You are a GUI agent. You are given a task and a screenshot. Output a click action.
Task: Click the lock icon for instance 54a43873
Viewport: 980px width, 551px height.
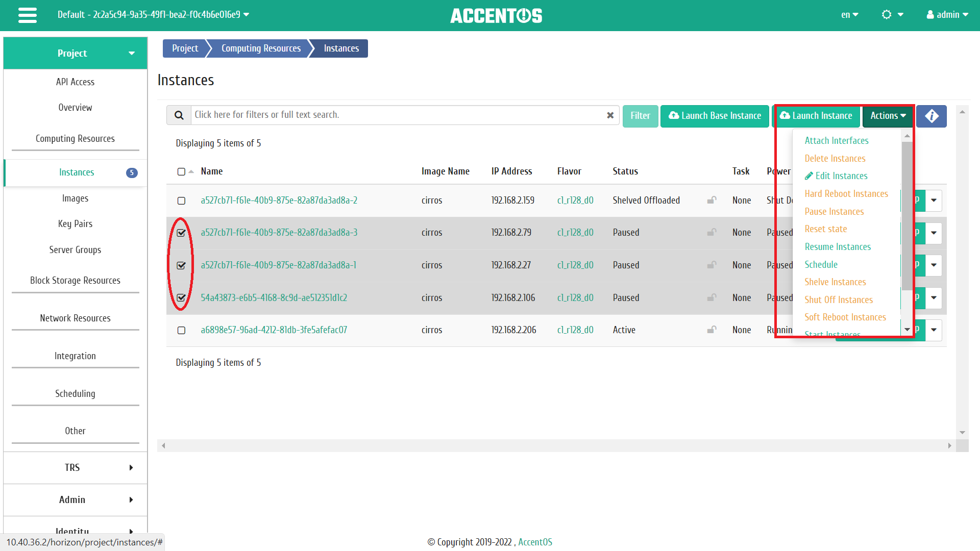(x=712, y=297)
